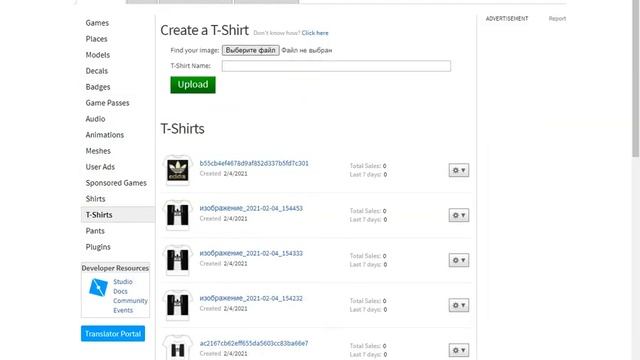Click the Report advertisement link
The width and height of the screenshot is (640, 360).
click(x=557, y=18)
